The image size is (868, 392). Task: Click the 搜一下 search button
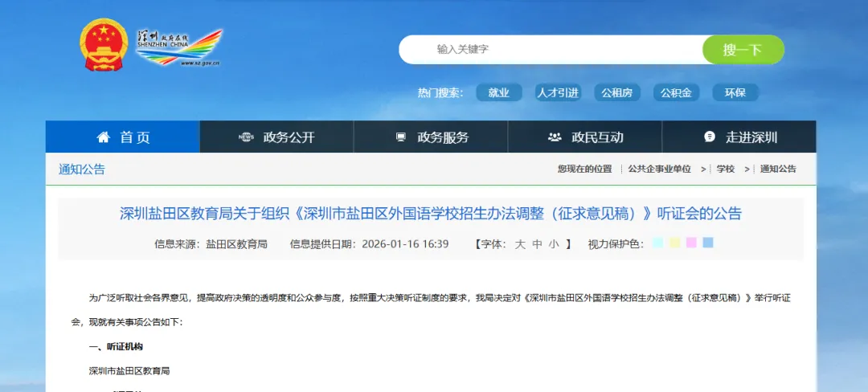[743, 50]
